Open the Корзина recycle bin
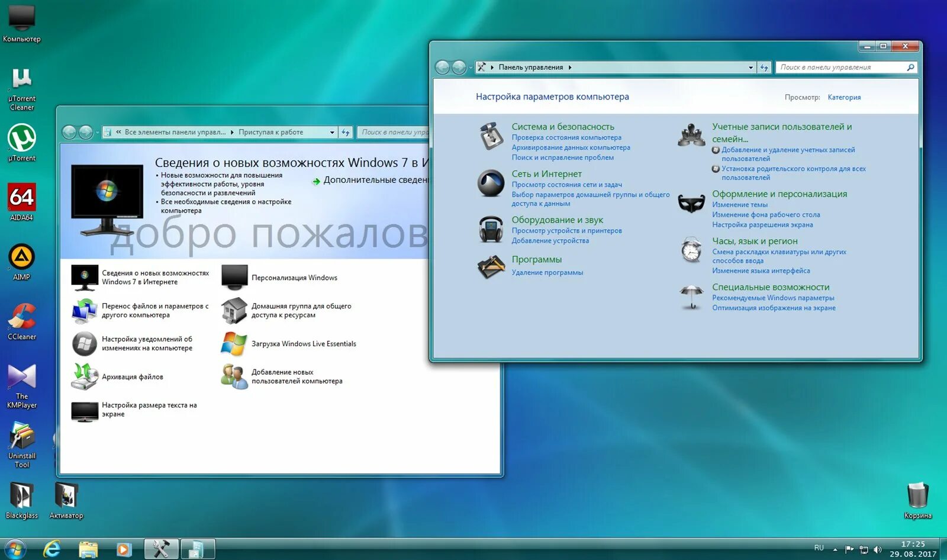947x560 pixels. (917, 501)
